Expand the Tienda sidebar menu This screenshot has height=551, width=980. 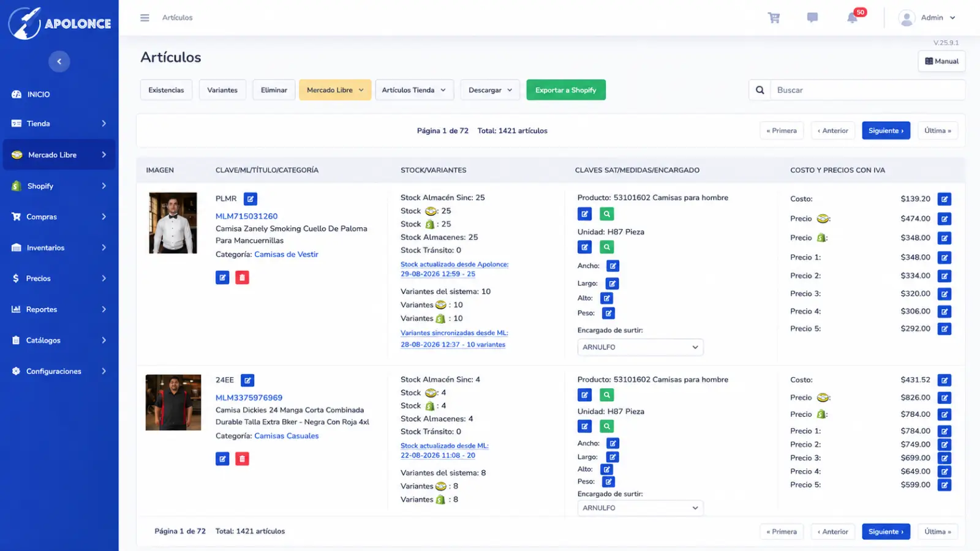pyautogui.click(x=59, y=124)
